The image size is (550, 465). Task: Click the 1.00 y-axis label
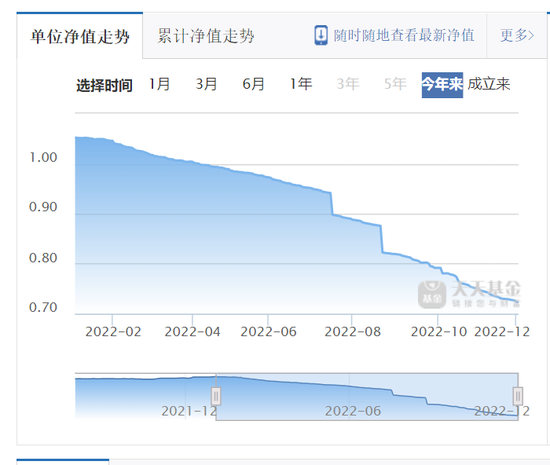(x=43, y=157)
